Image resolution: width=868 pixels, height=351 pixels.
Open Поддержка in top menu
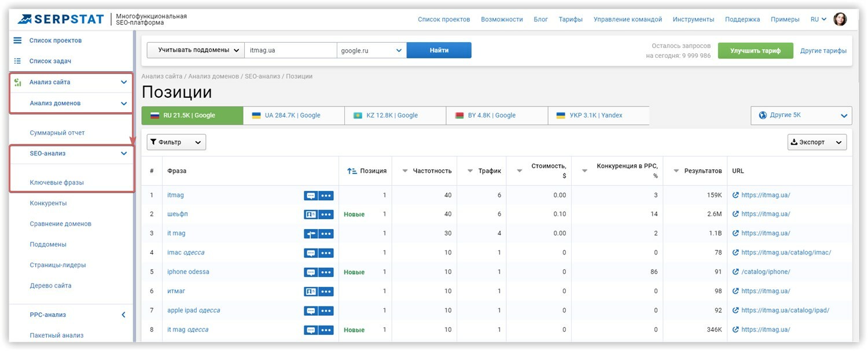(742, 20)
